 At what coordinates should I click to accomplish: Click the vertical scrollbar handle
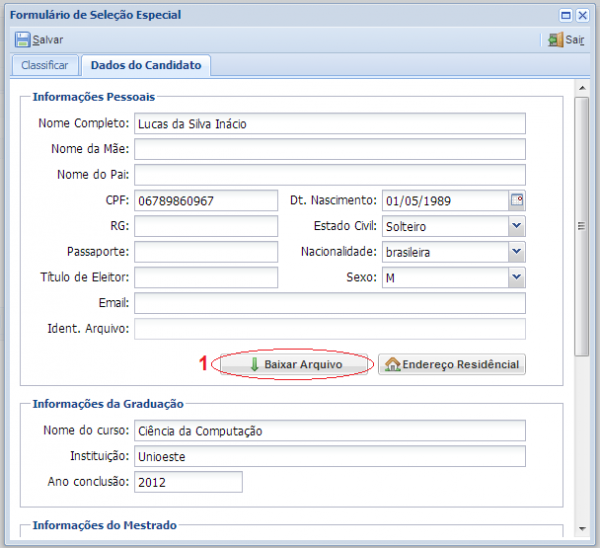click(581, 226)
